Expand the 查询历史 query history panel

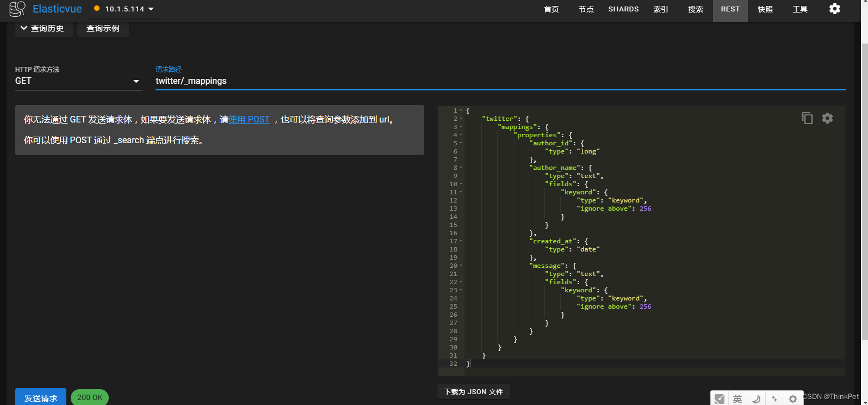44,28
